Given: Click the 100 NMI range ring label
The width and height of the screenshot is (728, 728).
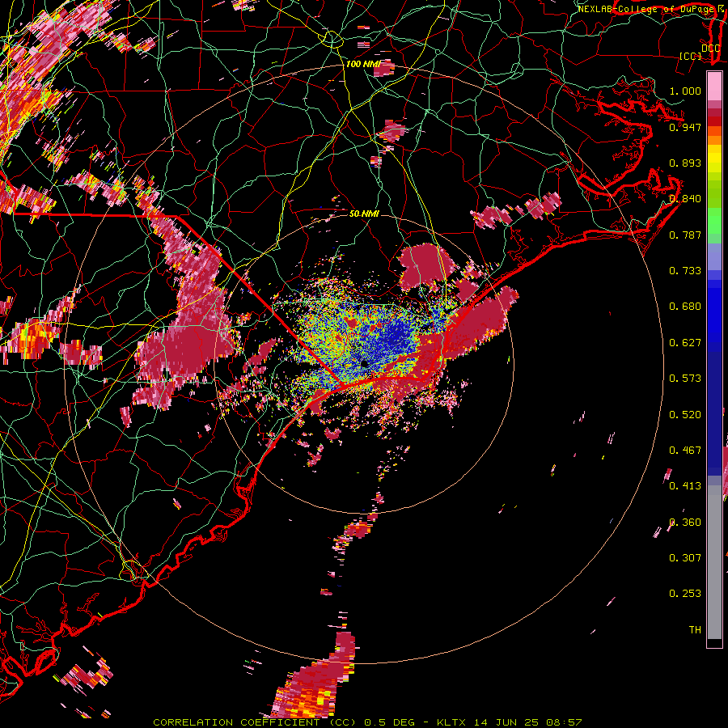Looking at the screenshot, I should [363, 64].
